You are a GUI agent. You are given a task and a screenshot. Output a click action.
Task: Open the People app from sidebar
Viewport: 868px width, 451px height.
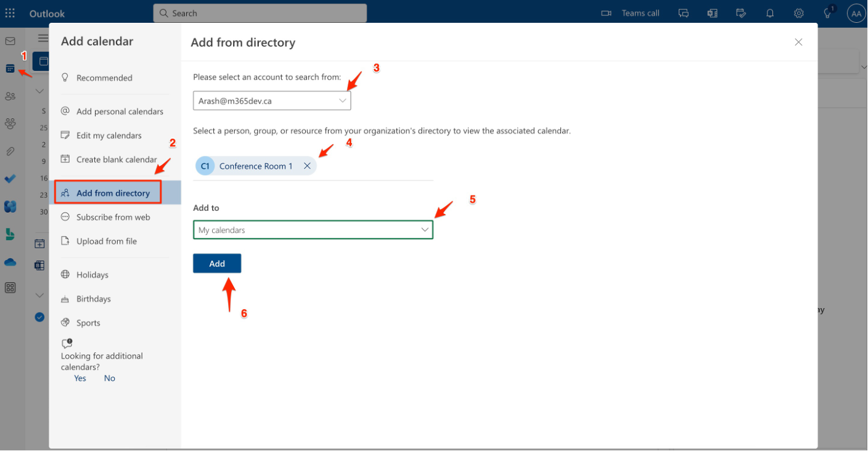tap(10, 95)
